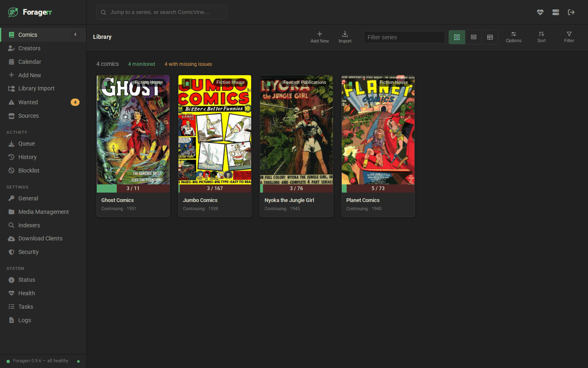Switch to poster grid view
This screenshot has height=368, width=588.
(x=457, y=37)
